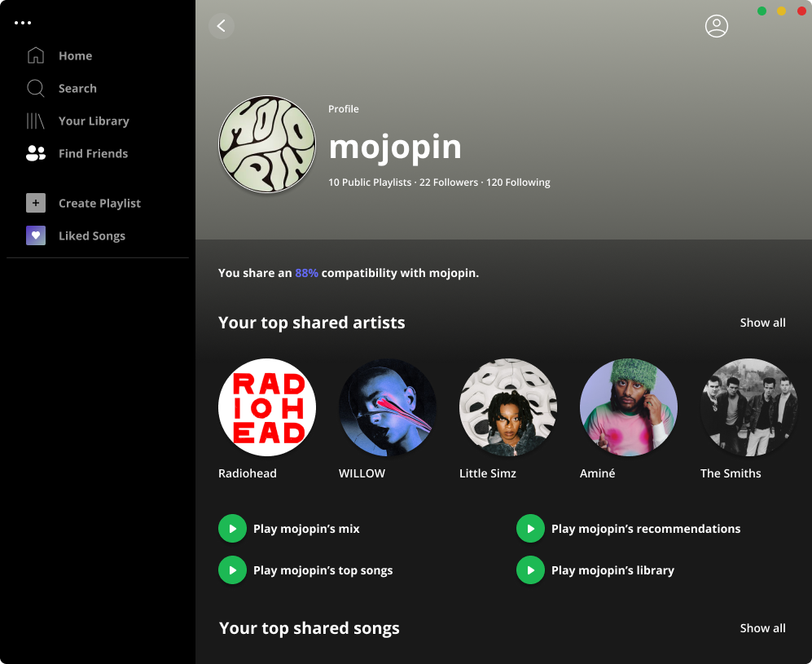The image size is (812, 664).
Task: Play mojopin's recommendations green button
Action: pyautogui.click(x=530, y=528)
